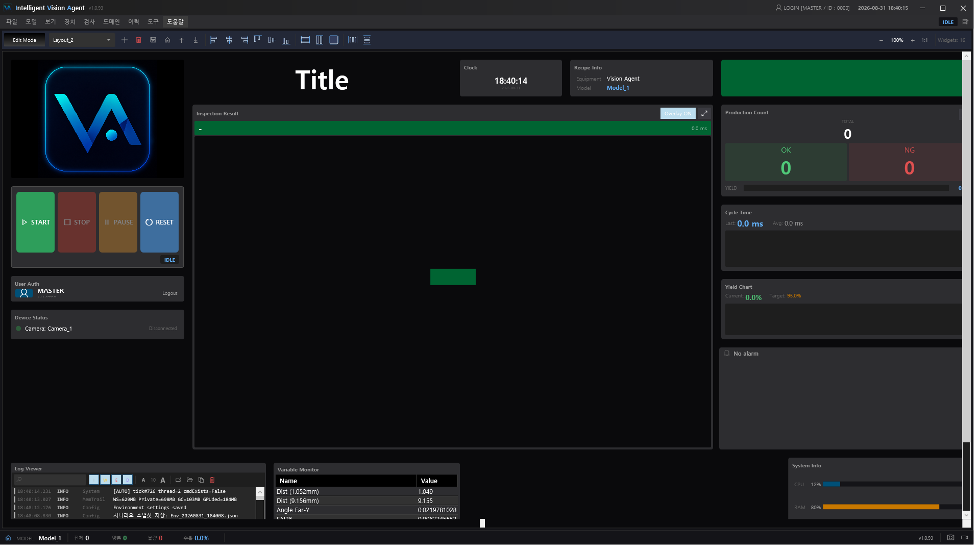Click the zoom in plus button
Viewport: 980px width, 551px height.
pos(913,41)
